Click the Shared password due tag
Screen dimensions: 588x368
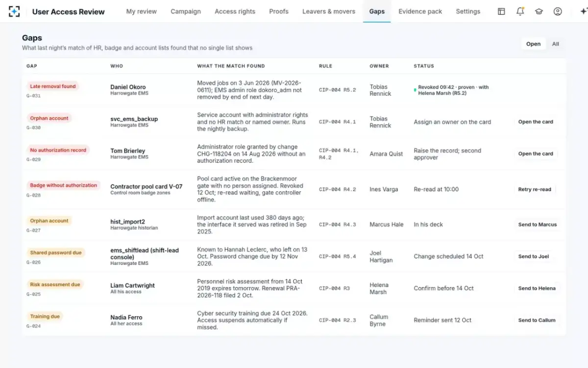click(56, 253)
